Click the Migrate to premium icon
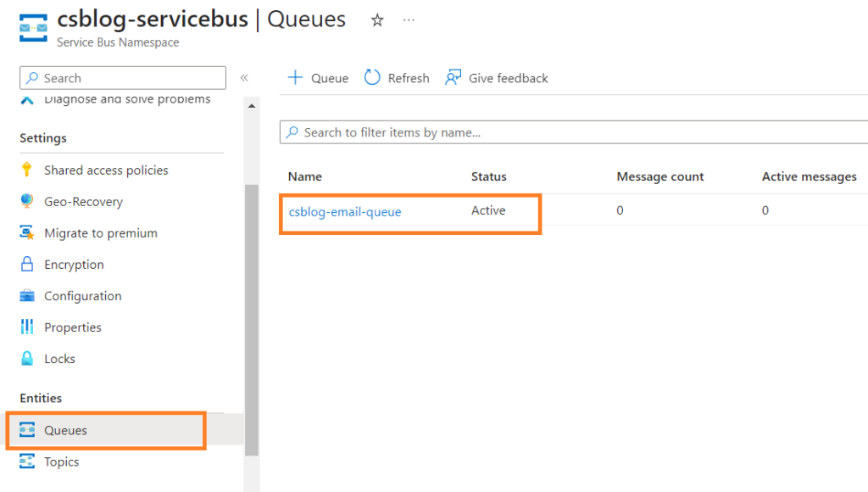 coord(27,232)
